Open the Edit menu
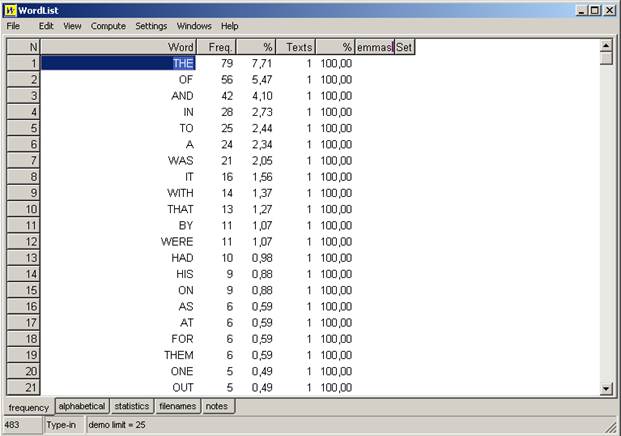 pos(46,26)
